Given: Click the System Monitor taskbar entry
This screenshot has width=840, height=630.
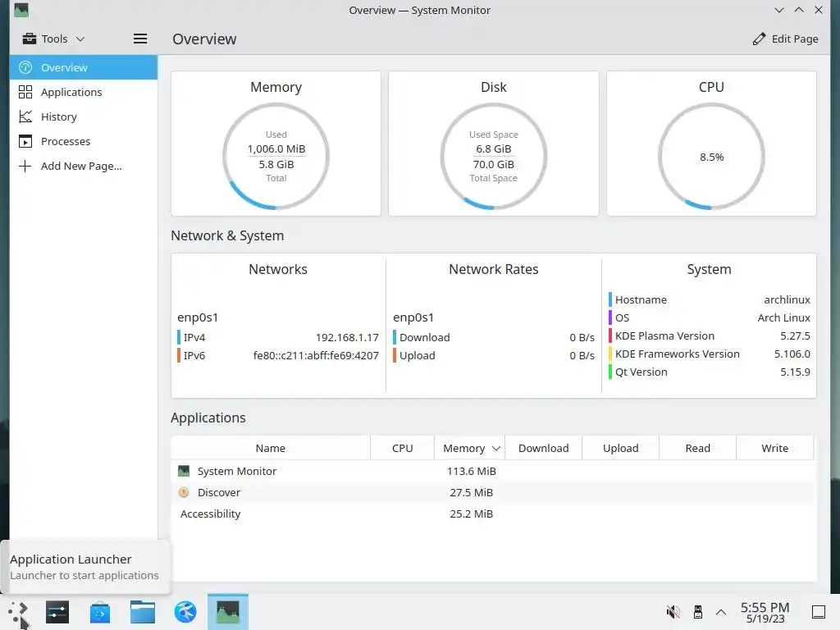Looking at the screenshot, I should pos(228,612).
